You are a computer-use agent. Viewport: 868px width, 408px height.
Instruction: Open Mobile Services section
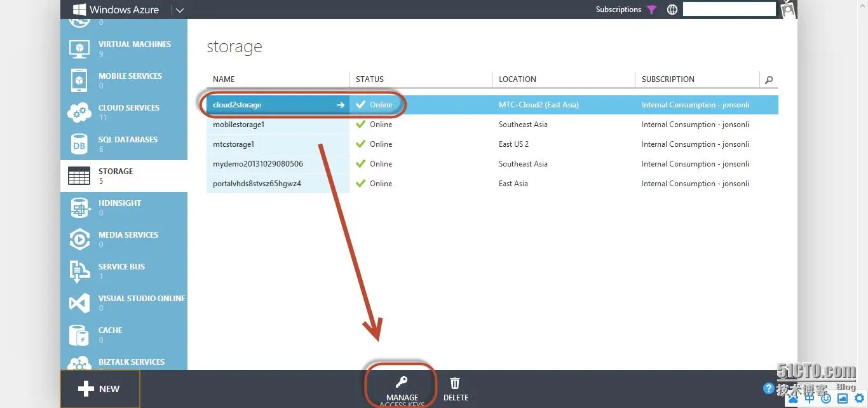(124, 80)
